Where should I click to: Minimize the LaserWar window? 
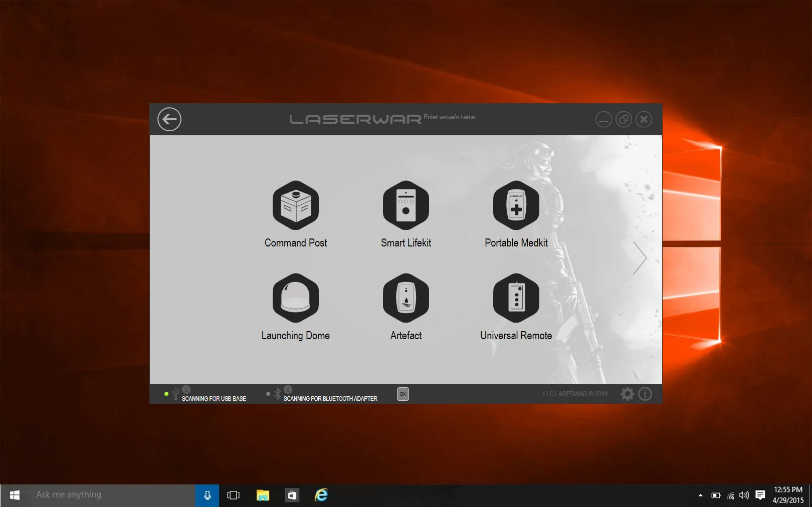point(603,119)
